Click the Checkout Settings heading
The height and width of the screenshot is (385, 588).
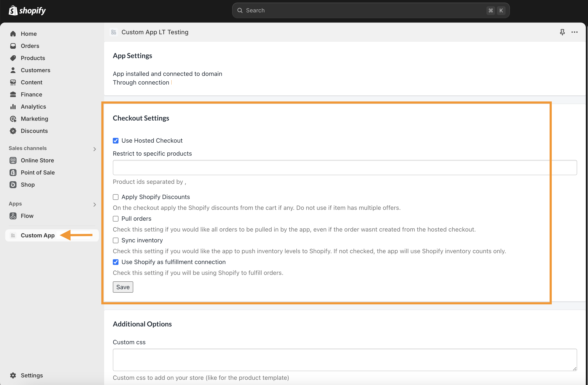click(x=141, y=118)
